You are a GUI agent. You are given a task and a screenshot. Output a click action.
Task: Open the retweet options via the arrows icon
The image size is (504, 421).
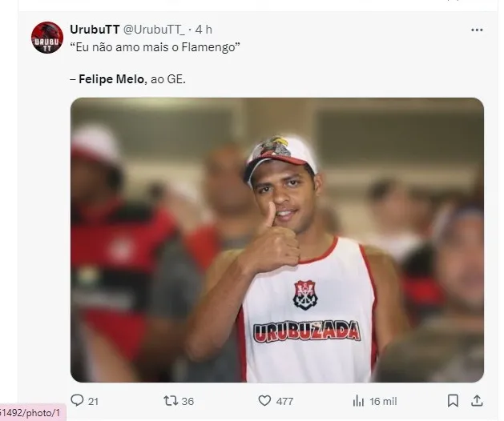coord(170,401)
